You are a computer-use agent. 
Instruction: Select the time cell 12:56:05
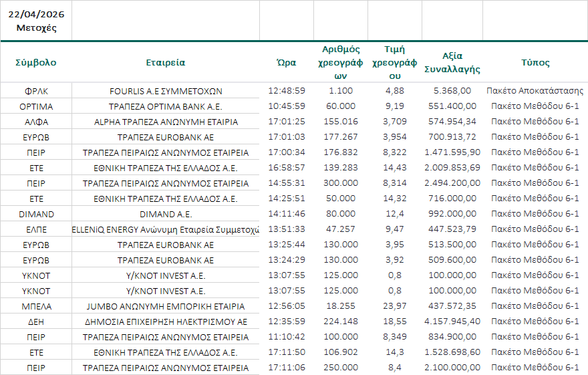click(x=287, y=306)
